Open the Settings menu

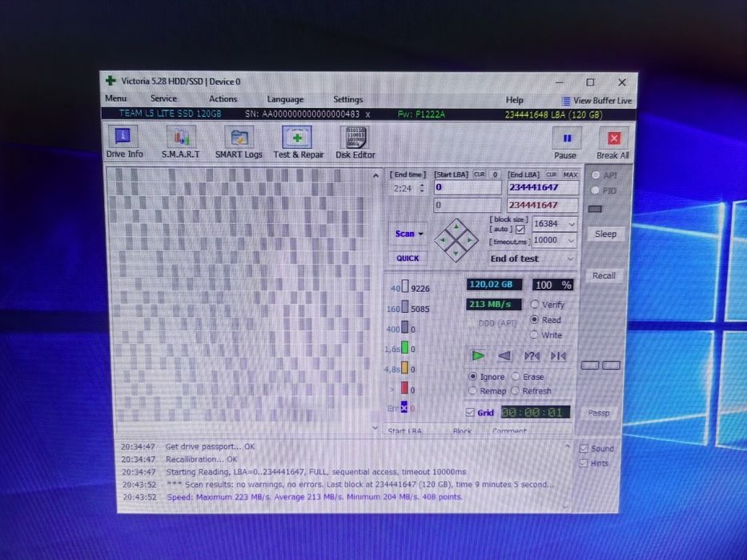pos(347,99)
